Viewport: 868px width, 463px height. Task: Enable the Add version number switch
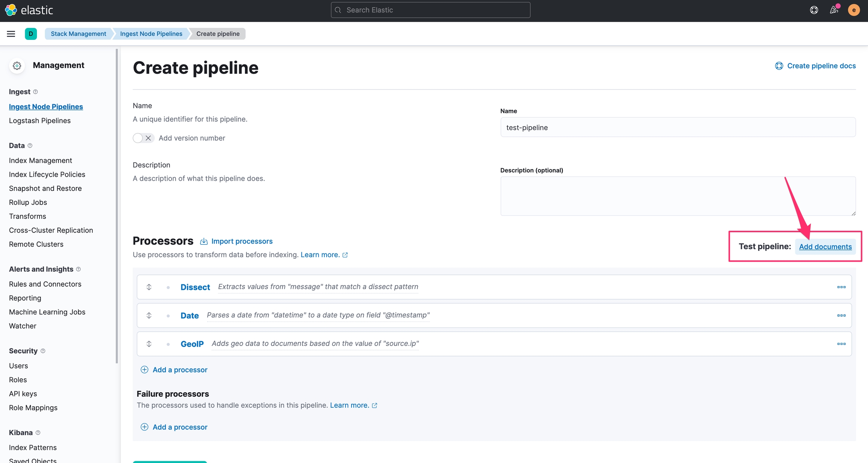(143, 138)
